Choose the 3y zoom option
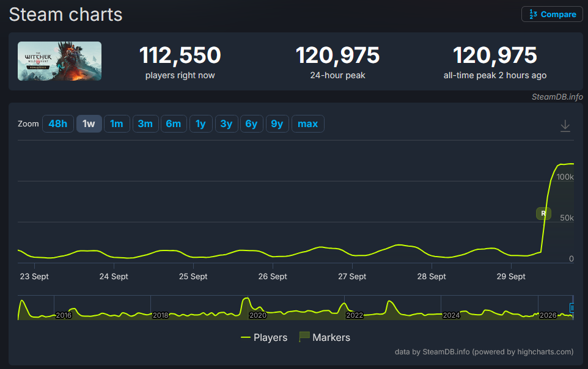588x369 pixels. tap(227, 124)
